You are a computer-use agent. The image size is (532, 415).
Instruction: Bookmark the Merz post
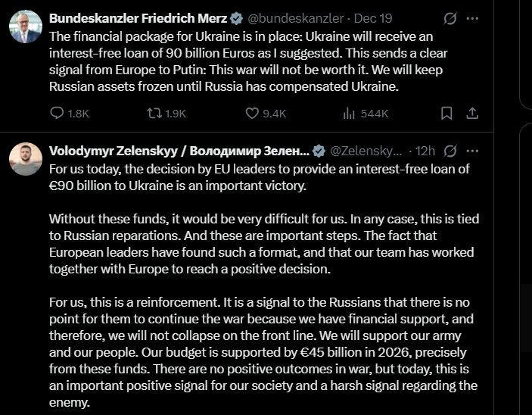coord(446,114)
